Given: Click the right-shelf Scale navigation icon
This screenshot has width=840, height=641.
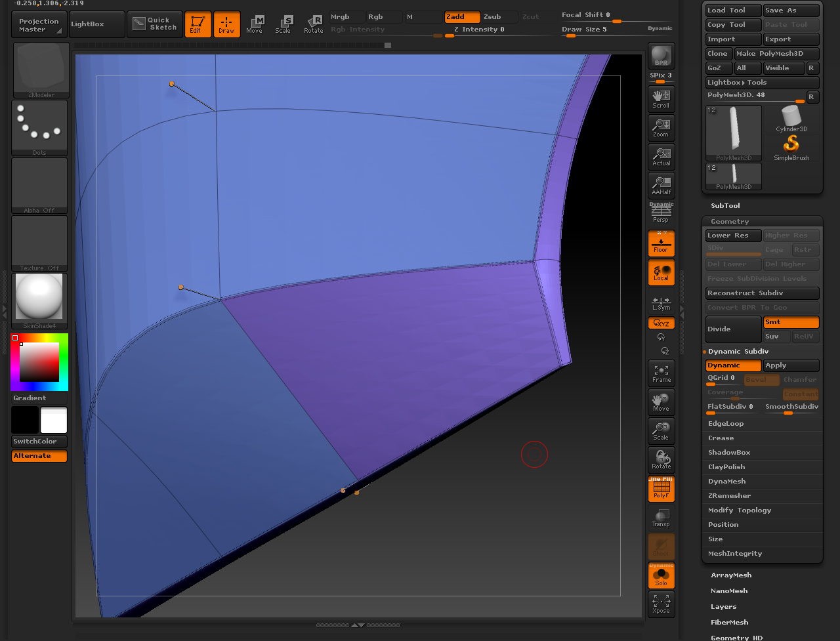Looking at the screenshot, I should (x=661, y=430).
